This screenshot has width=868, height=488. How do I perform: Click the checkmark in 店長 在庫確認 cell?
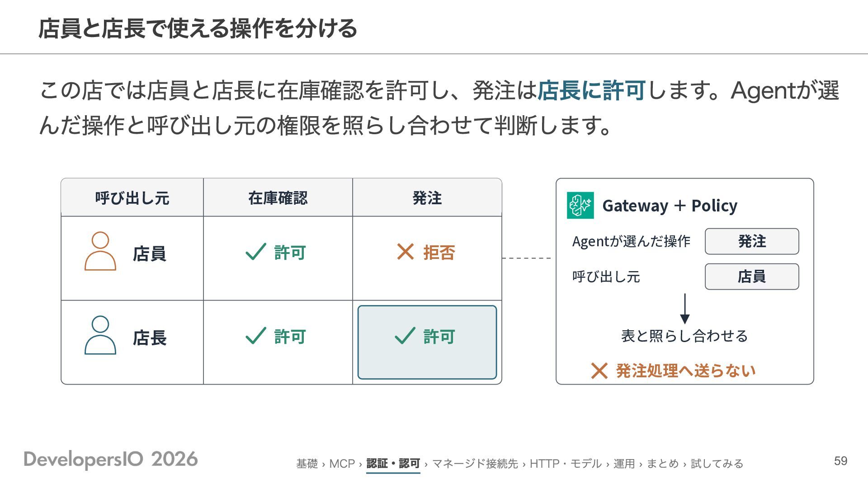point(256,336)
